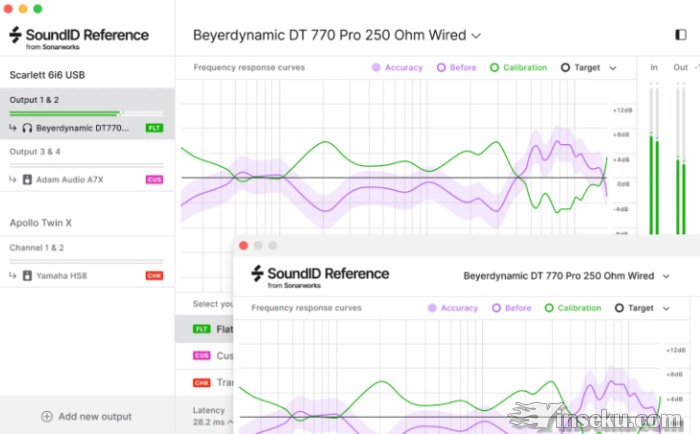Select the Output 3 & 4 channel
Viewport: 700px width, 434px height.
tap(35, 151)
